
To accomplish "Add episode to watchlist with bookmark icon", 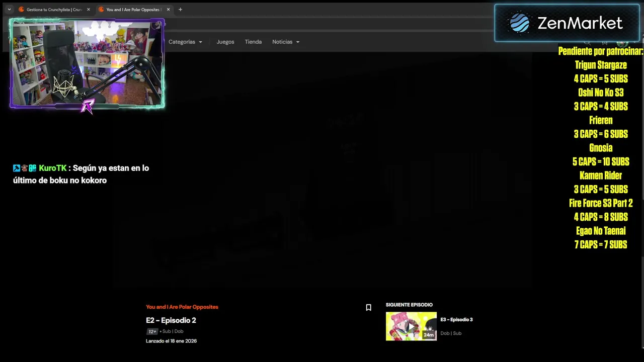I will coord(368,308).
